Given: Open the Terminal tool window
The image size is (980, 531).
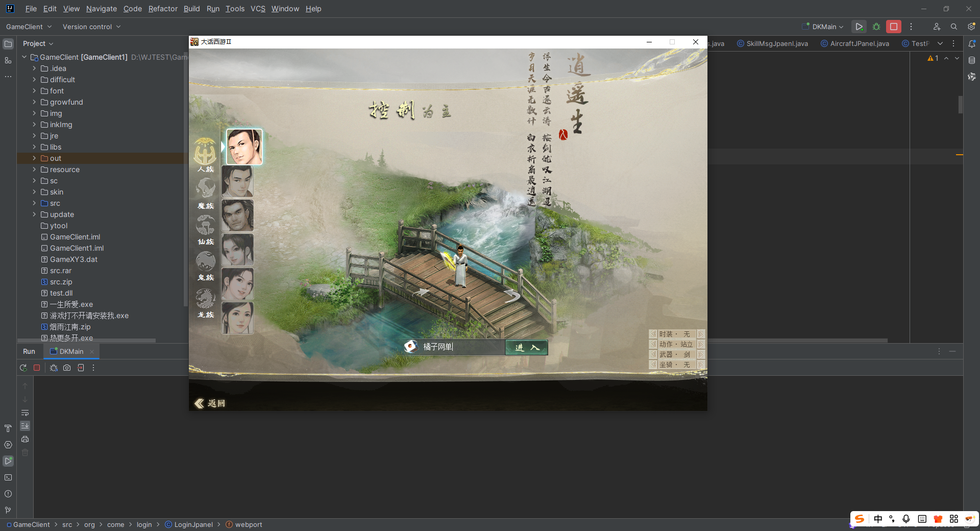Looking at the screenshot, I should pyautogui.click(x=8, y=477).
